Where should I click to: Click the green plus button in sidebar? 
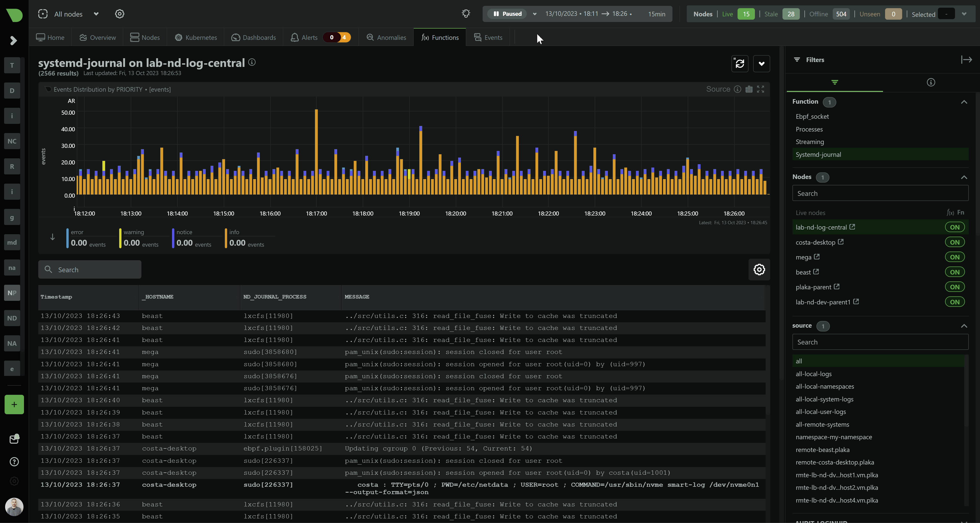point(14,405)
